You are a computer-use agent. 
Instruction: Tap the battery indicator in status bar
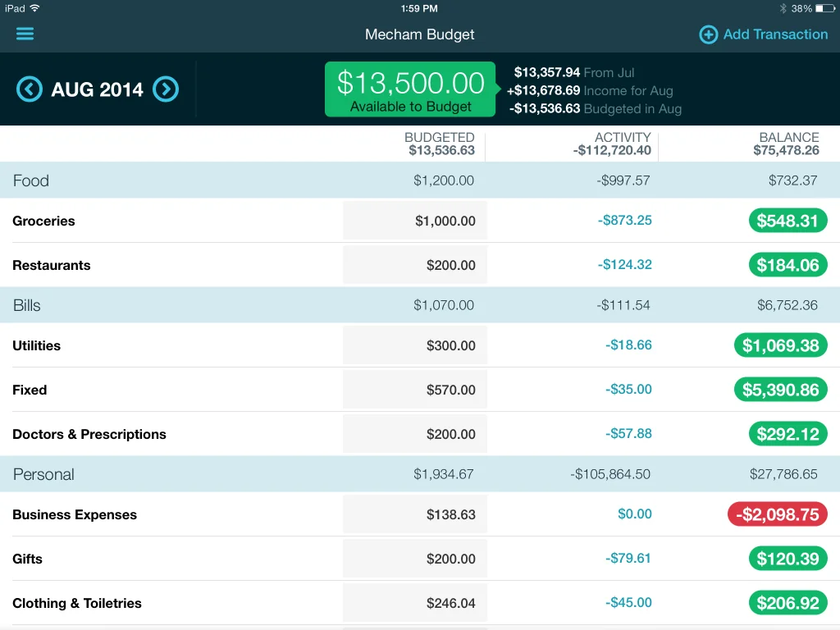(x=824, y=8)
